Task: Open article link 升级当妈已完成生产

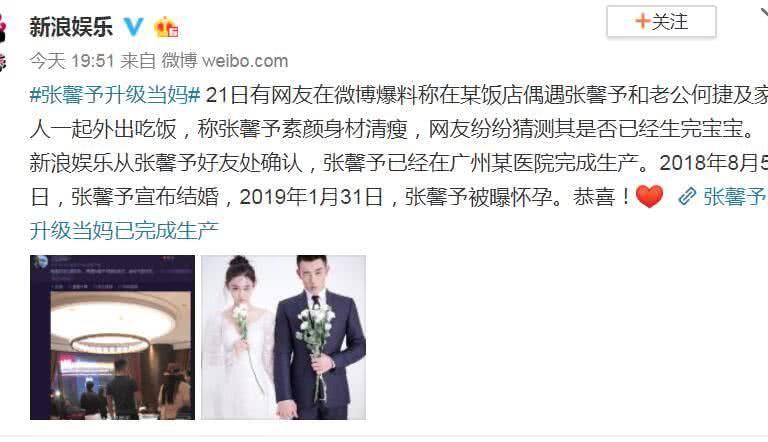Action: (124, 230)
